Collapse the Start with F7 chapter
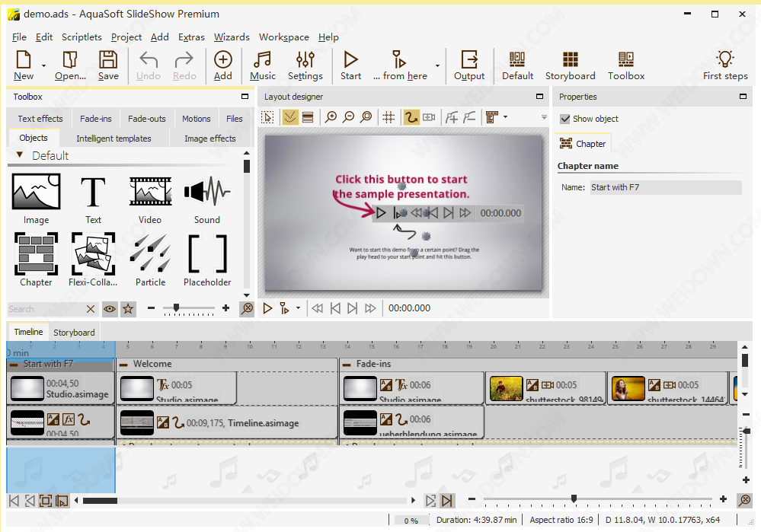The image size is (761, 532). (x=14, y=365)
